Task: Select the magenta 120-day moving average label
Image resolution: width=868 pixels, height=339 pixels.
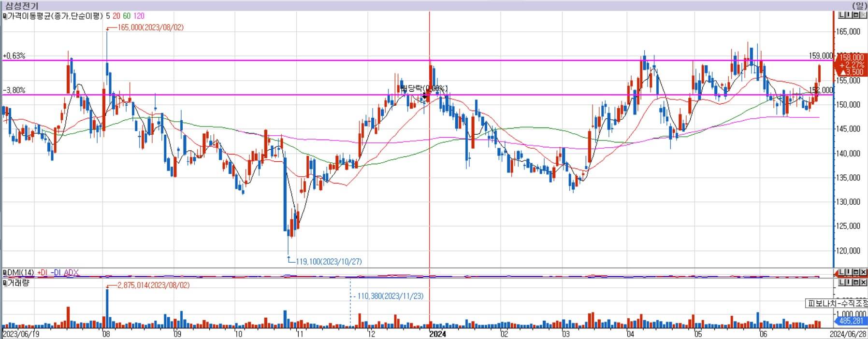Action: point(139,16)
